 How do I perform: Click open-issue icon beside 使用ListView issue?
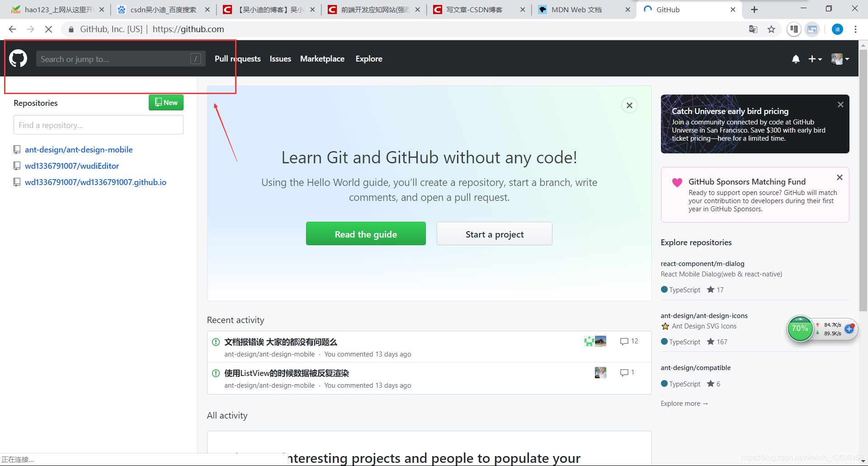(216, 373)
